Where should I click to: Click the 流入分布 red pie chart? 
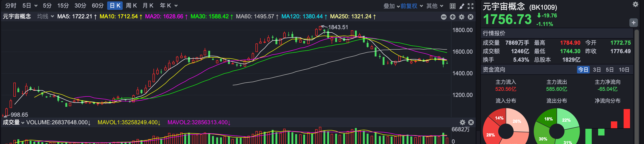pyautogui.click(x=506, y=126)
